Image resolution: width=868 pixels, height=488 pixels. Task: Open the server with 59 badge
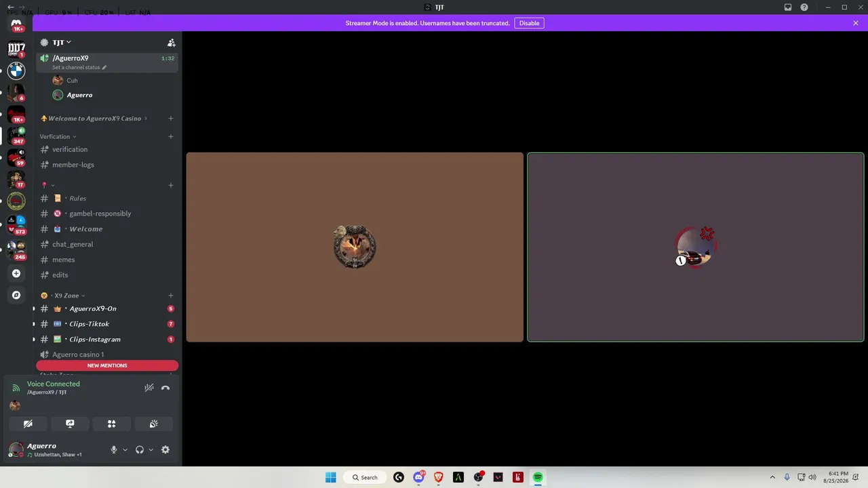coord(16,157)
